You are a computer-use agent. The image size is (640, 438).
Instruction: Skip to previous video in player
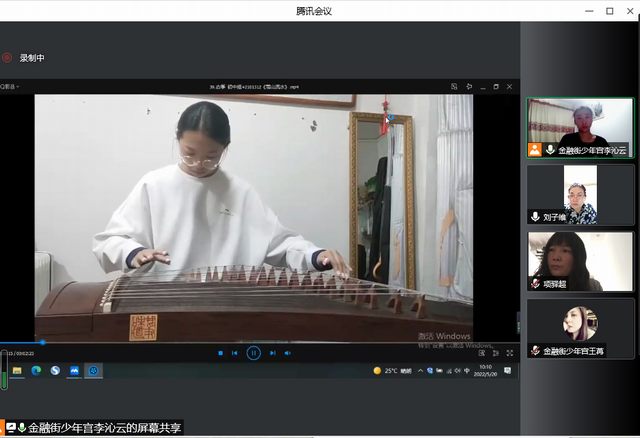click(x=235, y=353)
